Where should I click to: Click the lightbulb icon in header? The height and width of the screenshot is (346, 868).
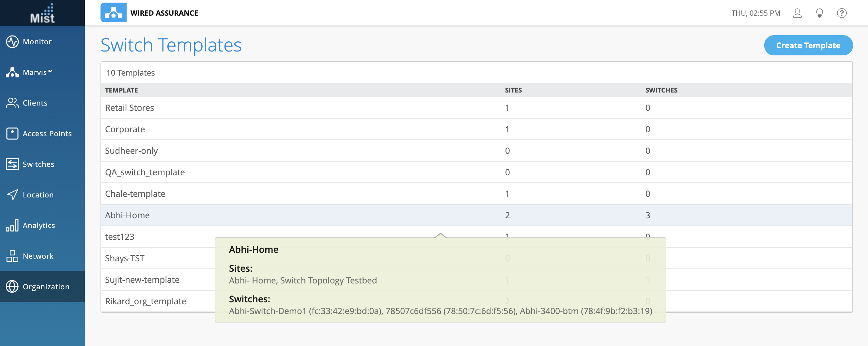pyautogui.click(x=819, y=13)
